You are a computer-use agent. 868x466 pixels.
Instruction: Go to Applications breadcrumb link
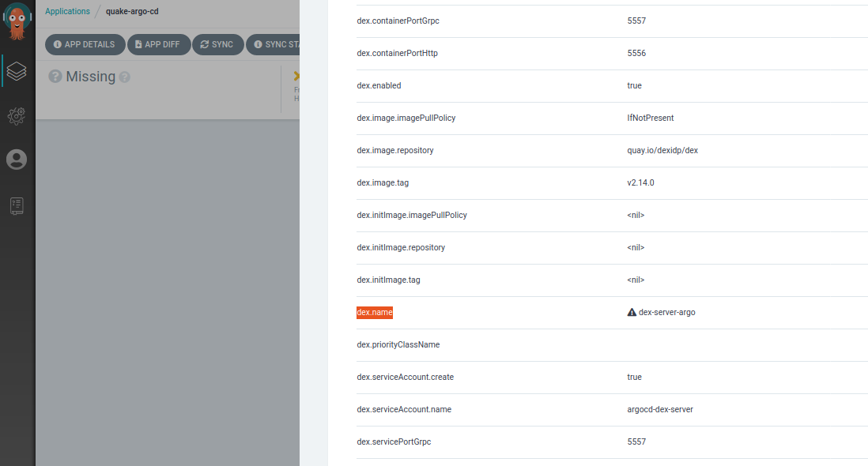pyautogui.click(x=67, y=11)
